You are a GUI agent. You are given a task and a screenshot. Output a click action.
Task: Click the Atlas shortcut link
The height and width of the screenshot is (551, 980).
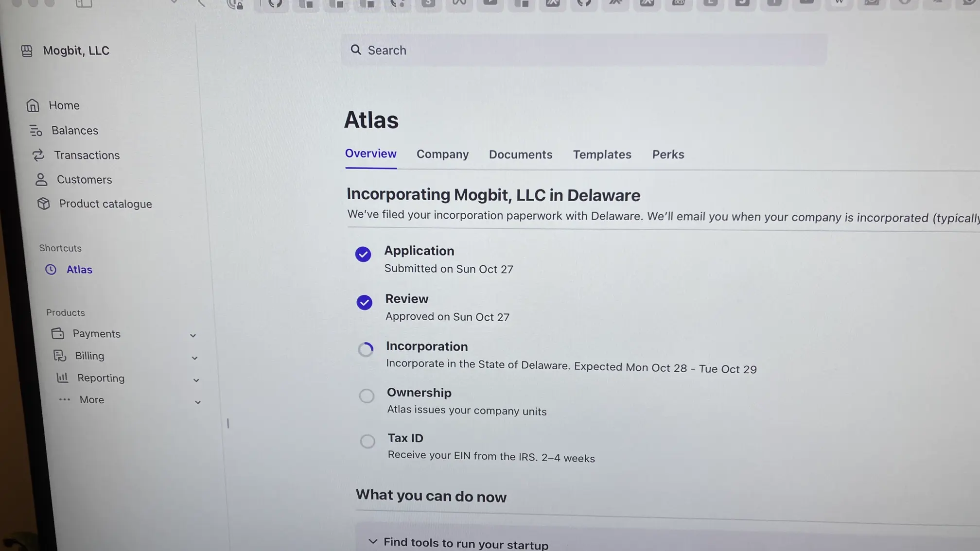79,269
